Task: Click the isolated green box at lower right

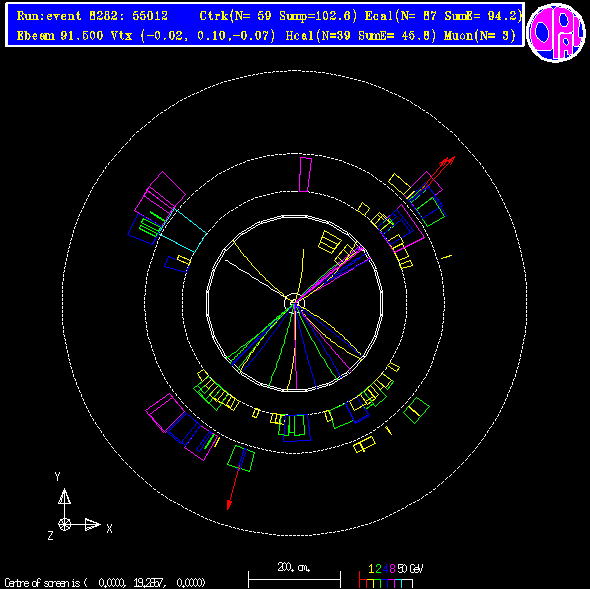Action: 416,411
